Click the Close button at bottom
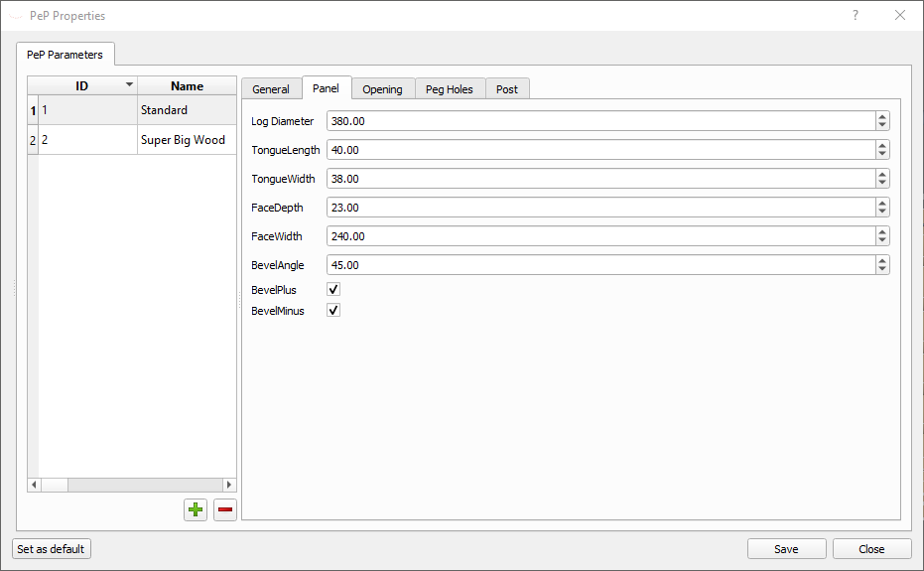This screenshot has height=571, width=924. (871, 549)
